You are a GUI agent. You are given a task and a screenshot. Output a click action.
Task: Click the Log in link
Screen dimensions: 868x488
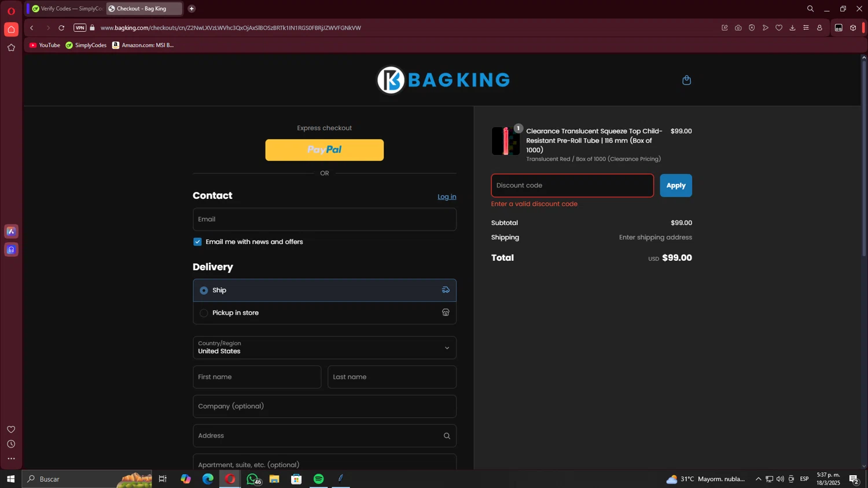447,197
